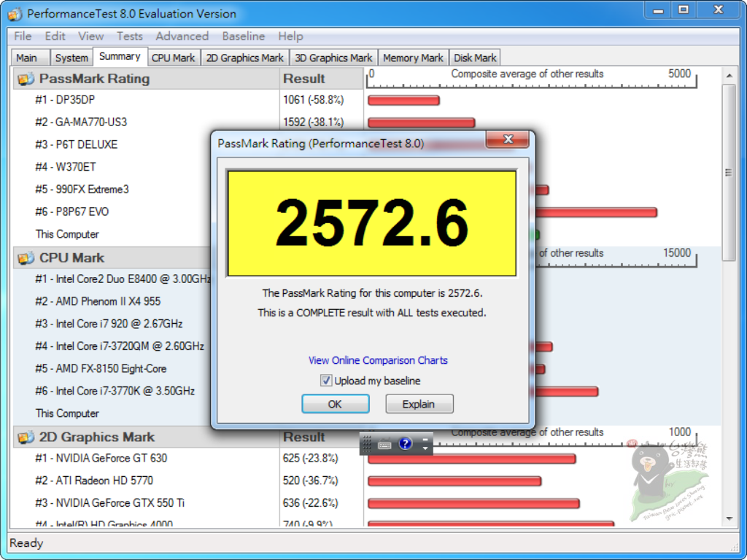
Task: Click the keyboard icon on language bar
Action: (385, 443)
